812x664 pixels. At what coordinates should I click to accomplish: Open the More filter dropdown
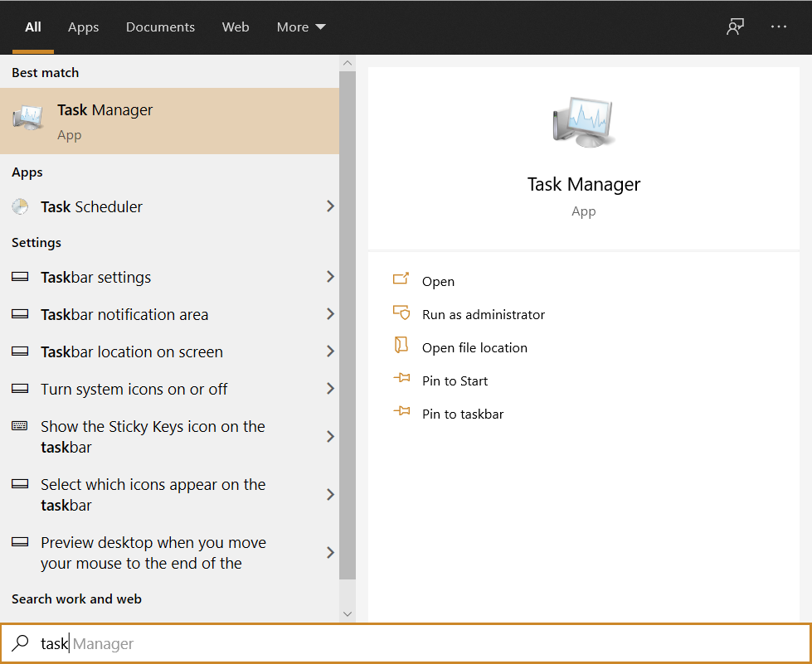pyautogui.click(x=300, y=27)
